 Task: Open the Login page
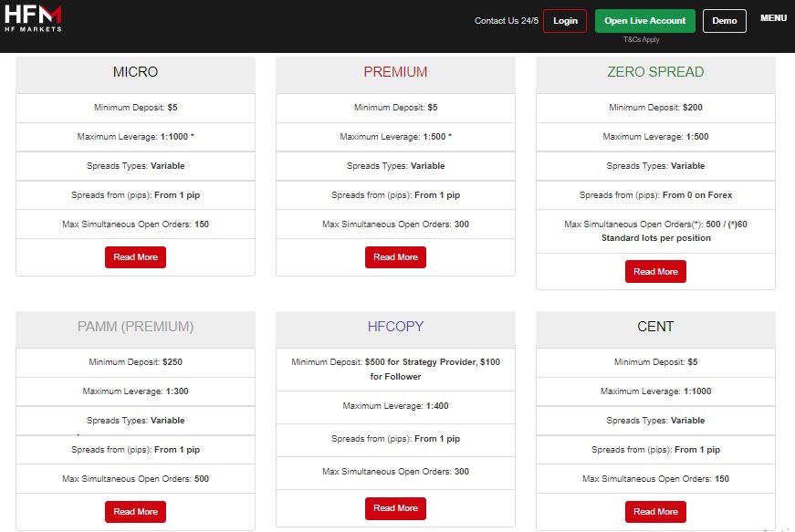click(x=565, y=21)
